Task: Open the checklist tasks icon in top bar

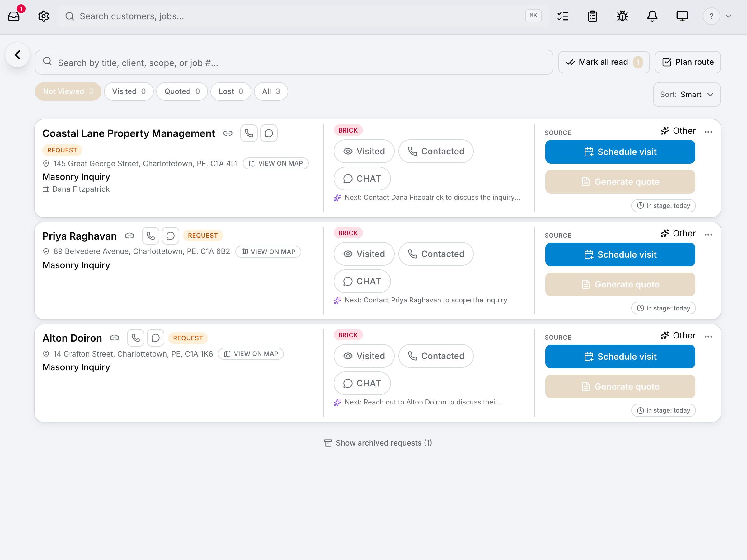Action: click(x=563, y=16)
